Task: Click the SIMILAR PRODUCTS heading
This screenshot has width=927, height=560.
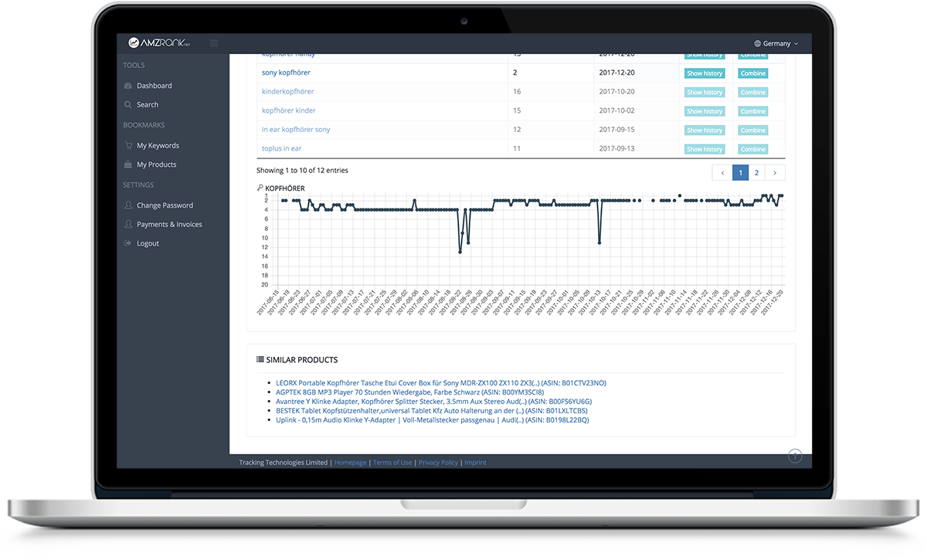Action: (301, 360)
